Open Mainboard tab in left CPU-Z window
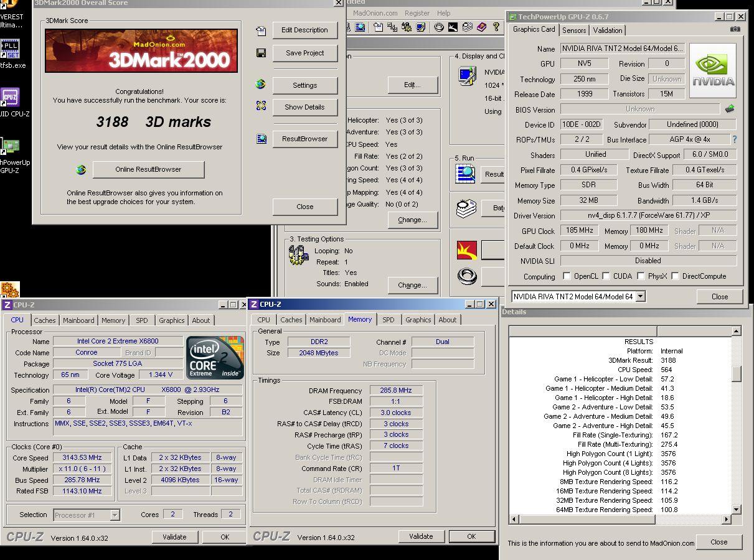This screenshot has width=754, height=560. 78,320
